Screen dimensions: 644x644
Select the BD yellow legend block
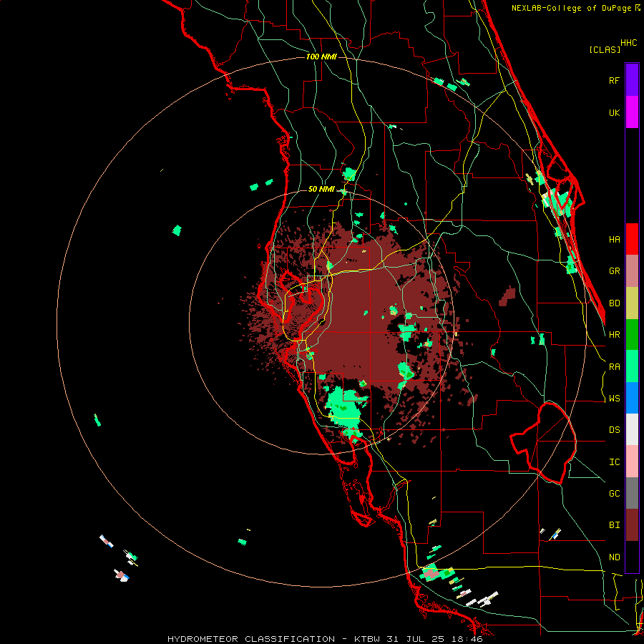coord(632,303)
